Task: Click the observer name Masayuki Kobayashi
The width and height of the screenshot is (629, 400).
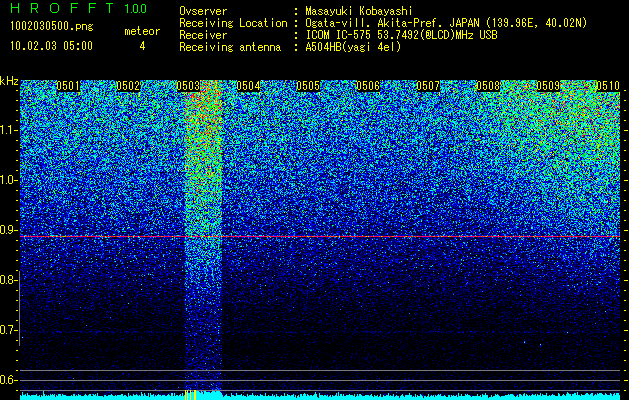Action: tap(359, 11)
